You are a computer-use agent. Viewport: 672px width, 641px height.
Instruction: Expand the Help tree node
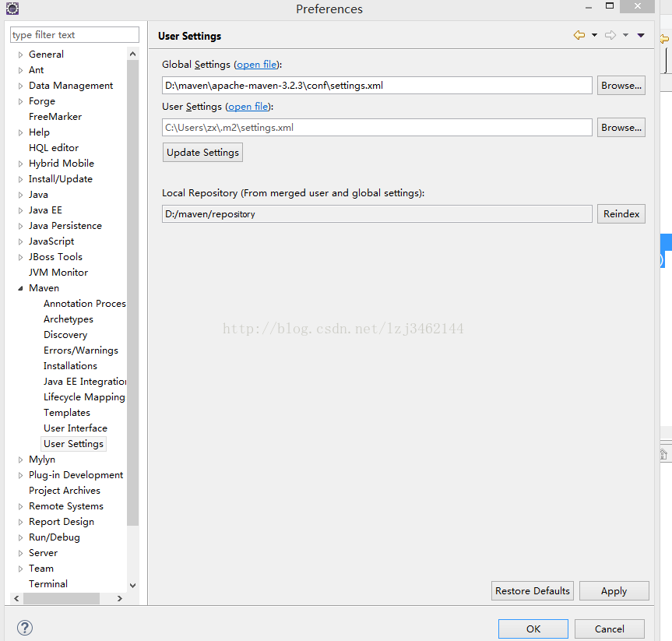[x=20, y=132]
